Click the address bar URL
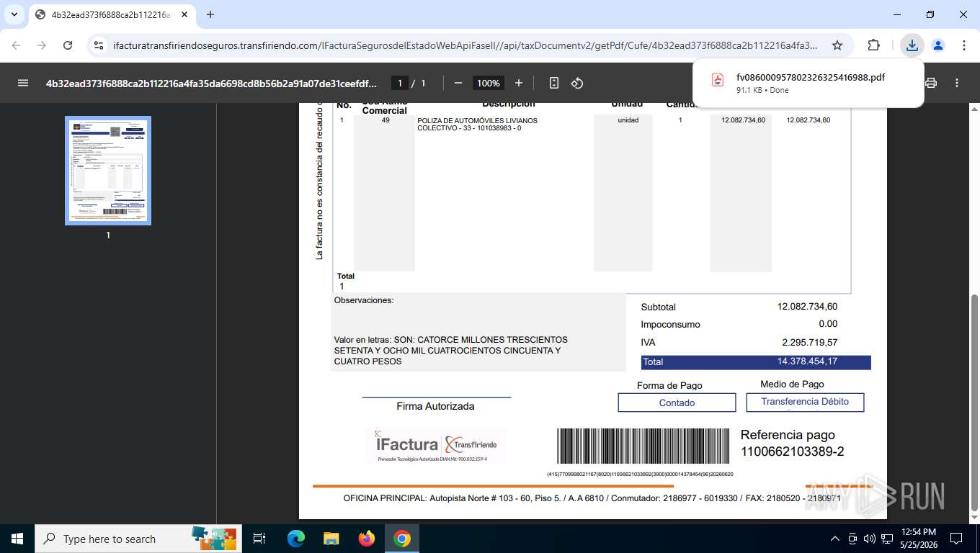The width and height of the screenshot is (980, 553). [465, 45]
